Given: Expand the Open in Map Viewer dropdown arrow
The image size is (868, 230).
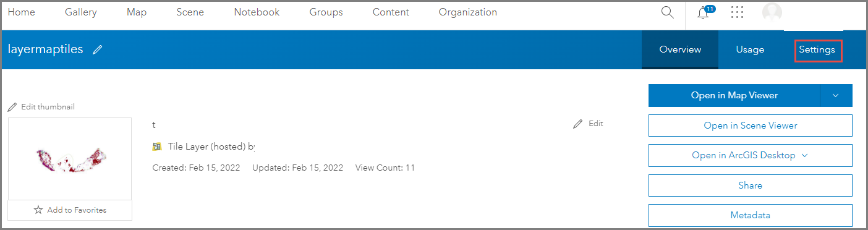Looking at the screenshot, I should pyautogui.click(x=836, y=95).
